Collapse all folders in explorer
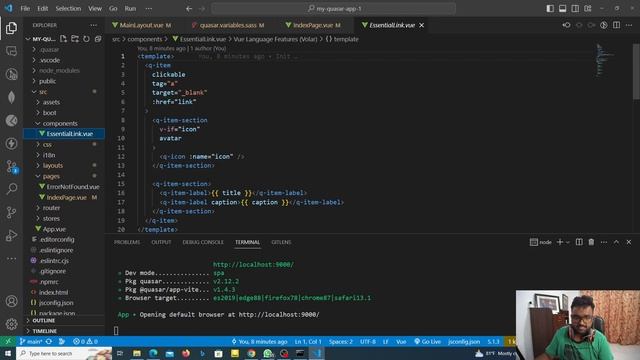The height and width of the screenshot is (360, 640). point(98,39)
